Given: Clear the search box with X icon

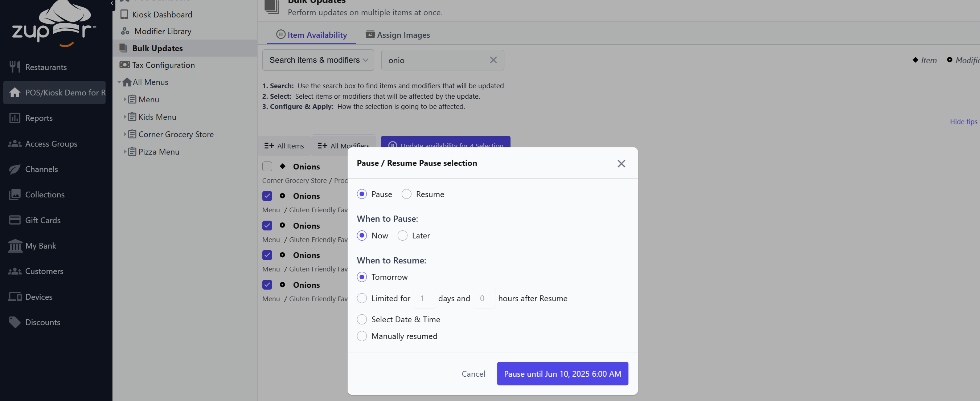Looking at the screenshot, I should click(493, 60).
